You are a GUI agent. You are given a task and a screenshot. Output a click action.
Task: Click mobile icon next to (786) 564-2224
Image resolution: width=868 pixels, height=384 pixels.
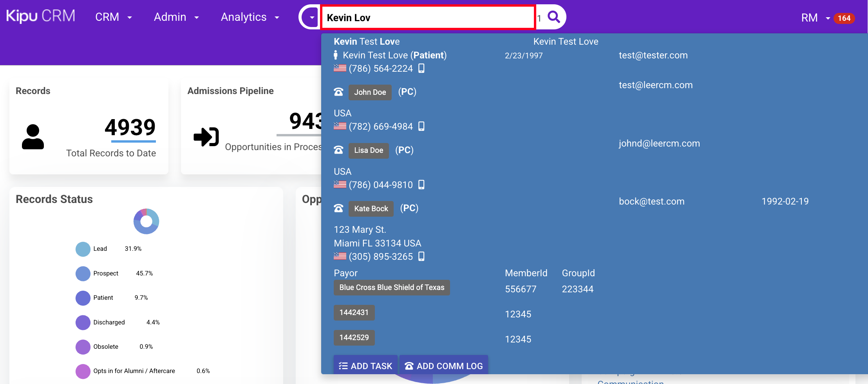click(x=421, y=68)
